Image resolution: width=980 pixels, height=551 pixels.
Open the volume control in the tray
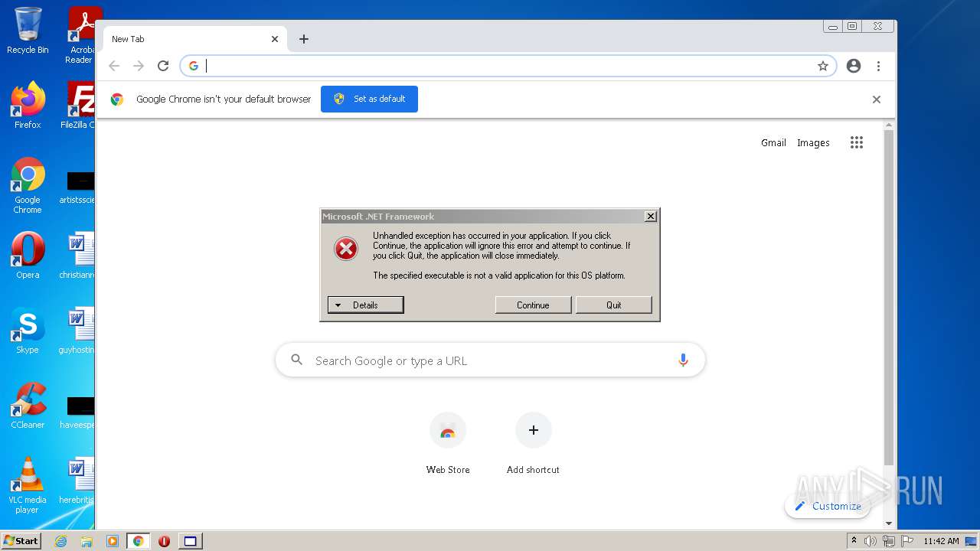tap(871, 541)
